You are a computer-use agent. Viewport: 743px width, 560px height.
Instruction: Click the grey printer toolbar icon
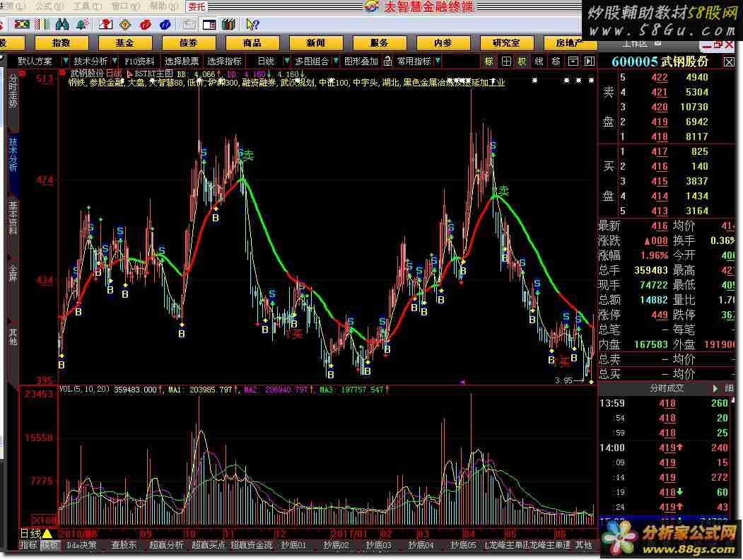click(189, 24)
